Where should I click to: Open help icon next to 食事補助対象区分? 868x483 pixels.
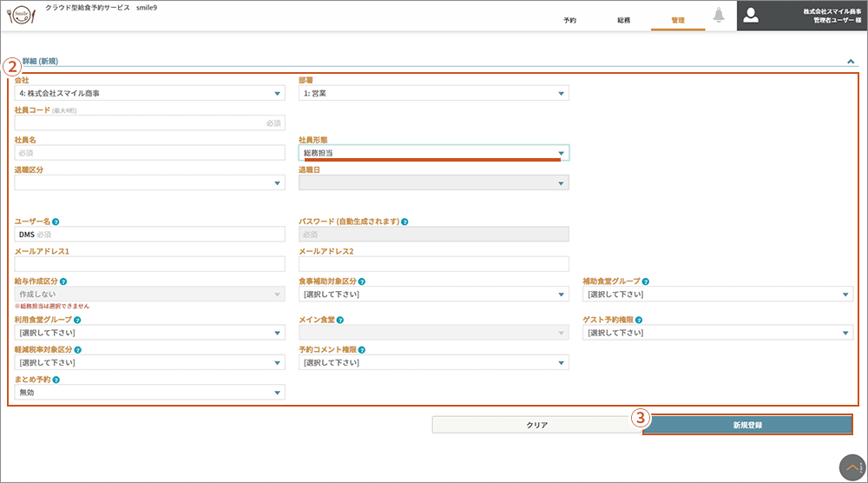point(361,281)
